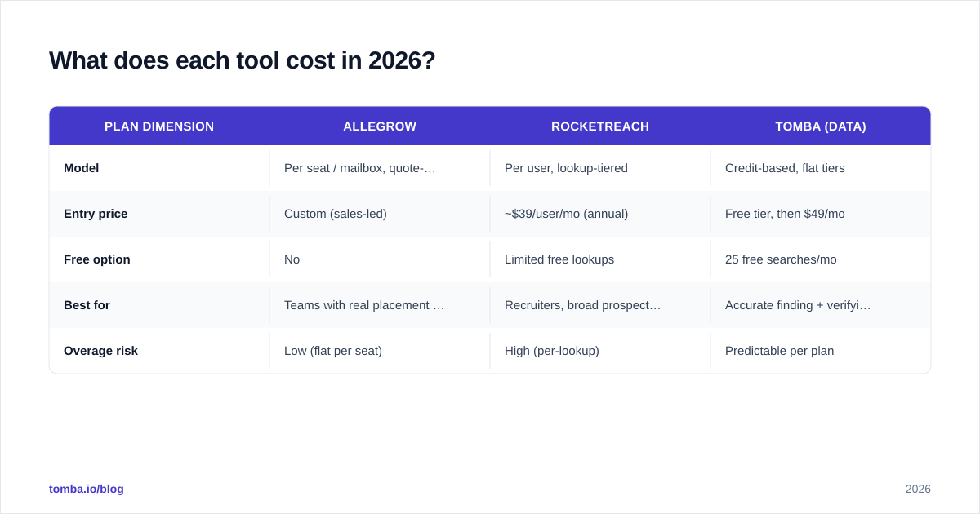The height and width of the screenshot is (514, 980).
Task: Click the 'Overage risk' row label
Action: tap(100, 351)
